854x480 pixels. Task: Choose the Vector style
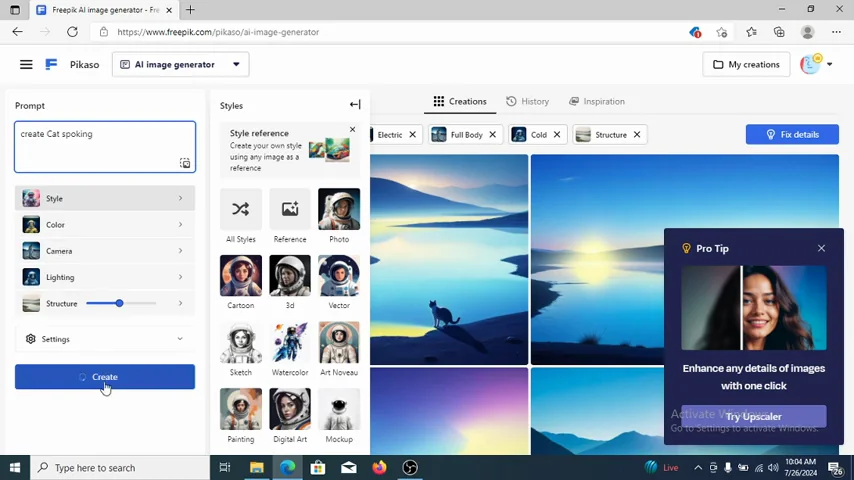[339, 276]
